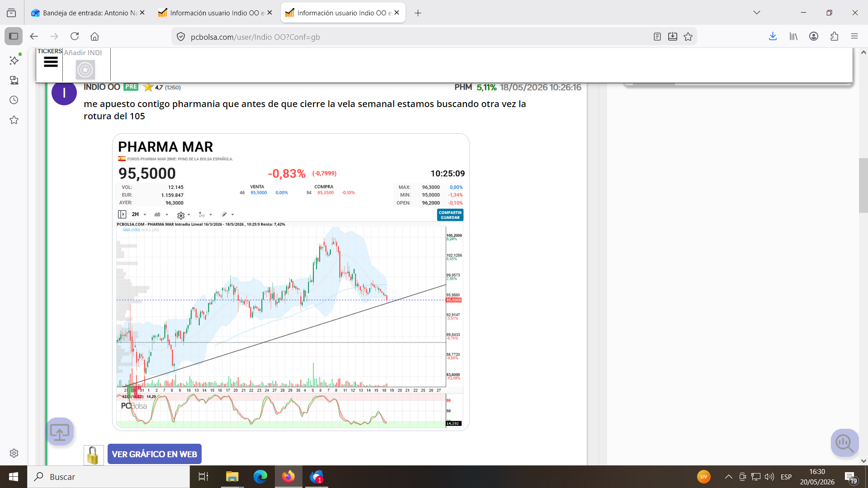
Task: Click the screen share floating icon
Action: click(x=60, y=432)
